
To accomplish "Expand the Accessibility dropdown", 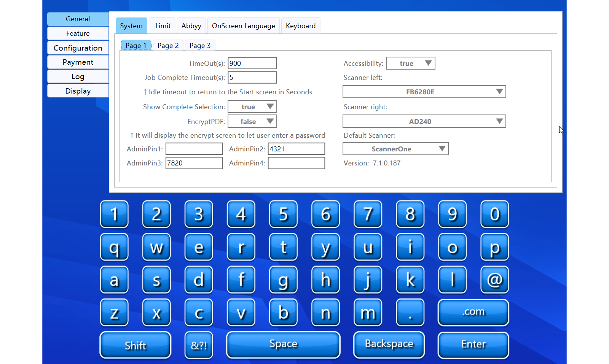I will (411, 63).
